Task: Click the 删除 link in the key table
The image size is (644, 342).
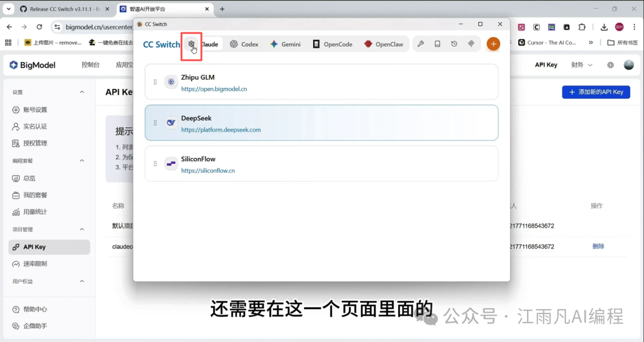Action: click(598, 246)
